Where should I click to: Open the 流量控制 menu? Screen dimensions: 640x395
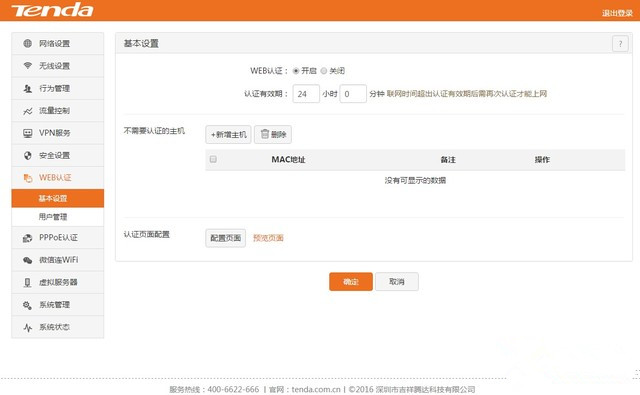[x=58, y=111]
